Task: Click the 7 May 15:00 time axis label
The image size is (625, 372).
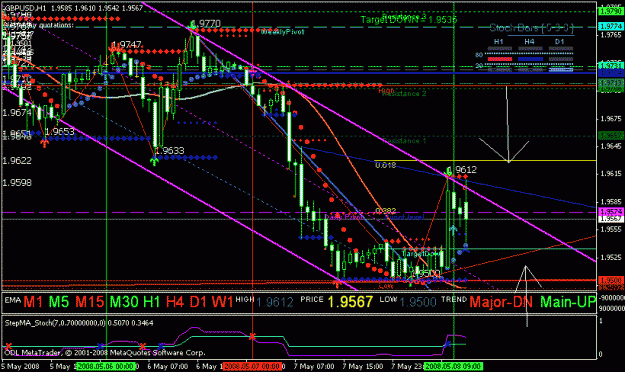Action: (363, 366)
